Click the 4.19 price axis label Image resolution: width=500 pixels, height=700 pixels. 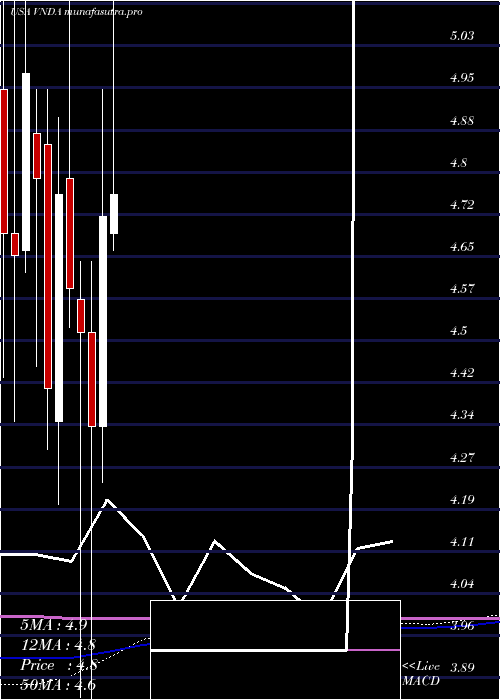point(462,499)
